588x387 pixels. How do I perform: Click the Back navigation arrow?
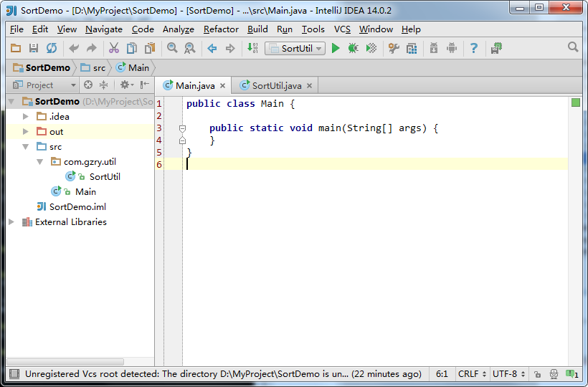point(212,48)
